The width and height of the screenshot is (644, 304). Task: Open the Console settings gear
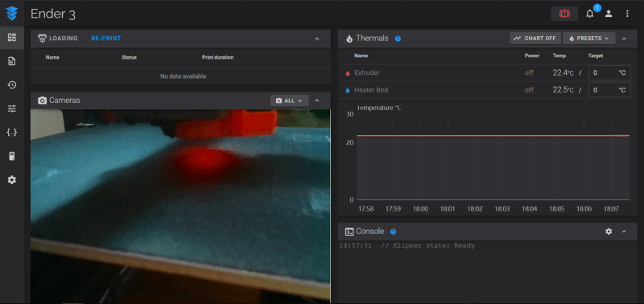point(609,232)
